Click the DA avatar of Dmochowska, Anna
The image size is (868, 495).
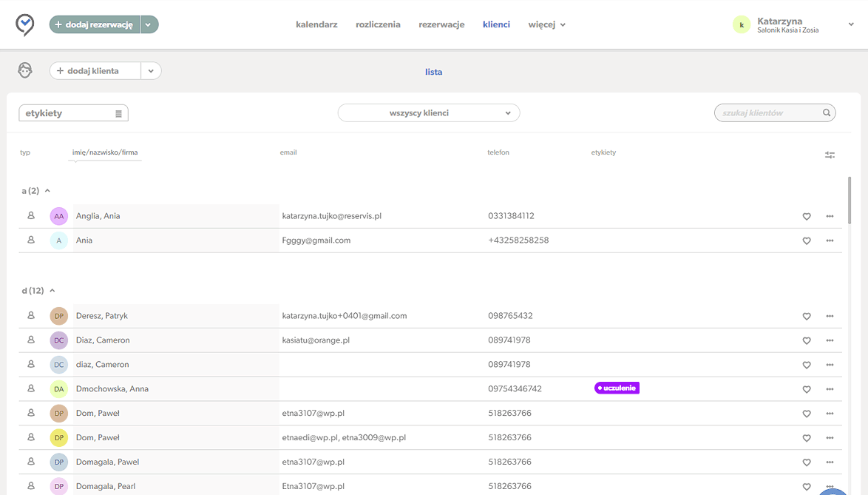pyautogui.click(x=59, y=389)
